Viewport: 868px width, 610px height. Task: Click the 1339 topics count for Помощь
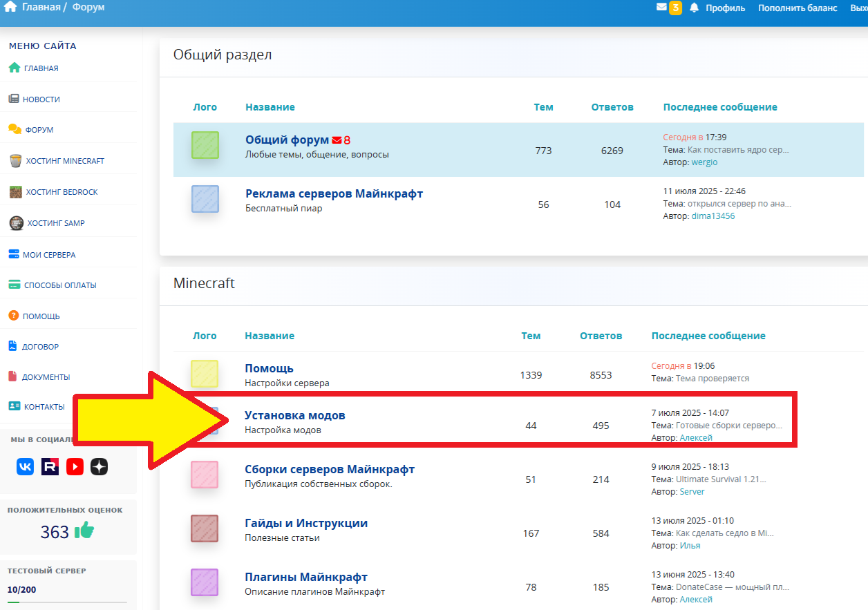(531, 375)
